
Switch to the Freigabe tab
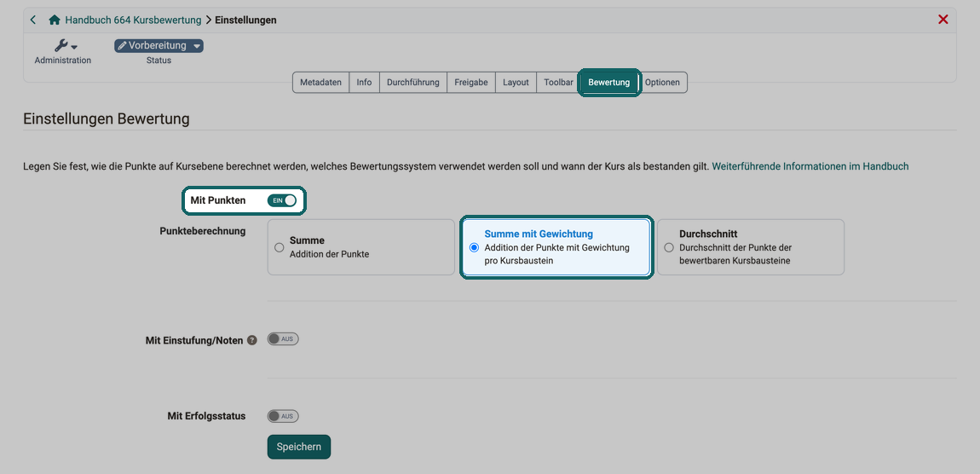[x=471, y=83]
